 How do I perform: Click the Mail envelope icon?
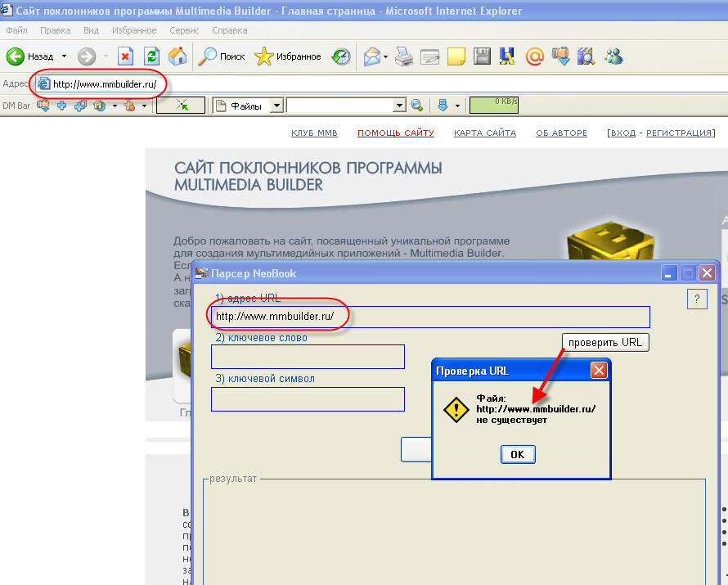[x=372, y=56]
